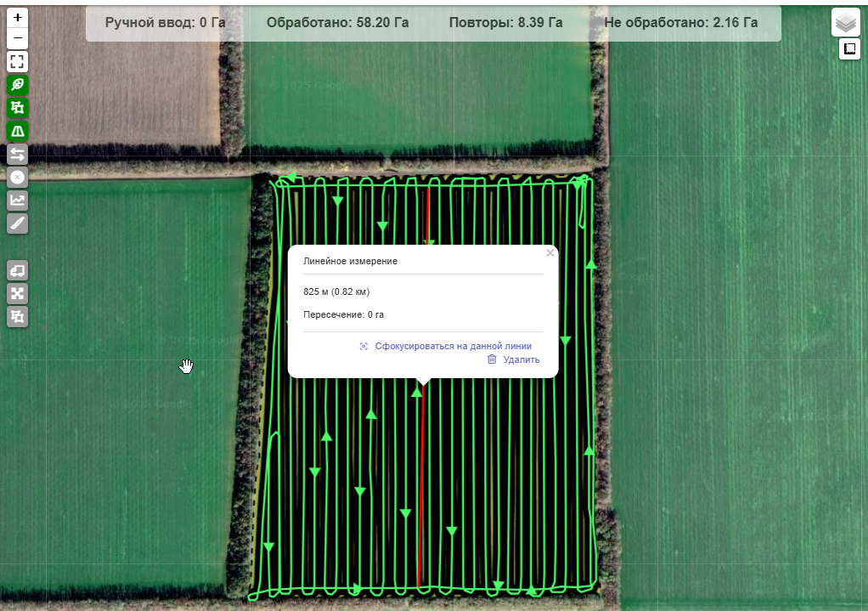This screenshot has height=611, width=868.
Task: Click the gray overlapping-squares icon at bottom
Action: tap(18, 316)
